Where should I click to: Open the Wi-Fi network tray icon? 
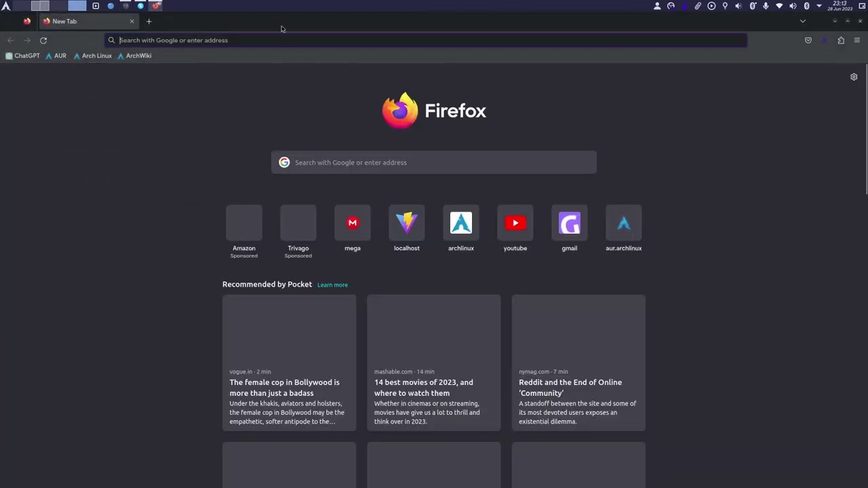[x=779, y=6]
